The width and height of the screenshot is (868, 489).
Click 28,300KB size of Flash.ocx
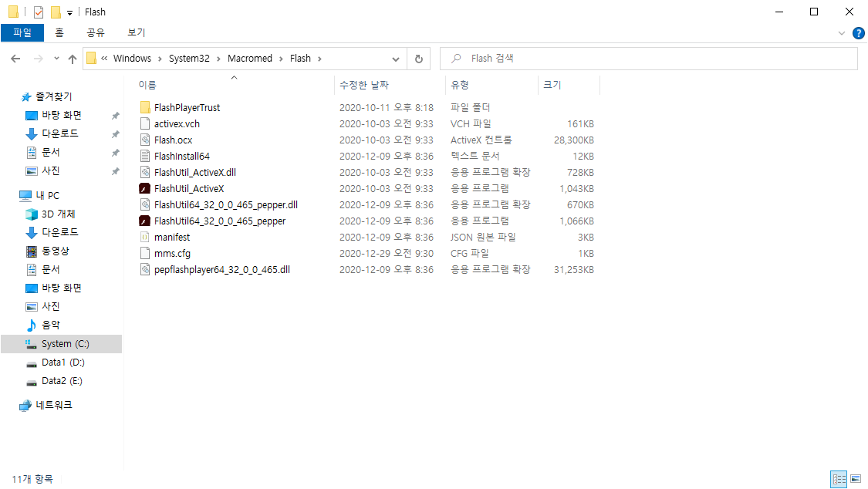pos(574,140)
